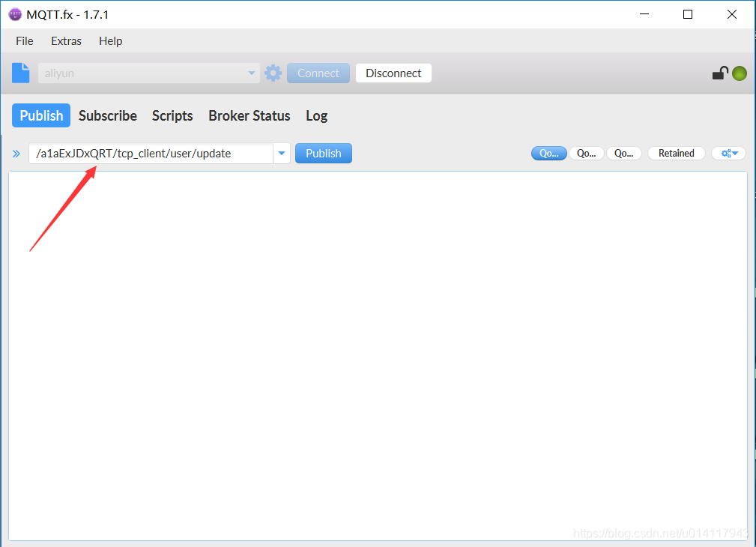Click the new connection profile file icon
Screen dimensions: 756x547
[x=20, y=73]
